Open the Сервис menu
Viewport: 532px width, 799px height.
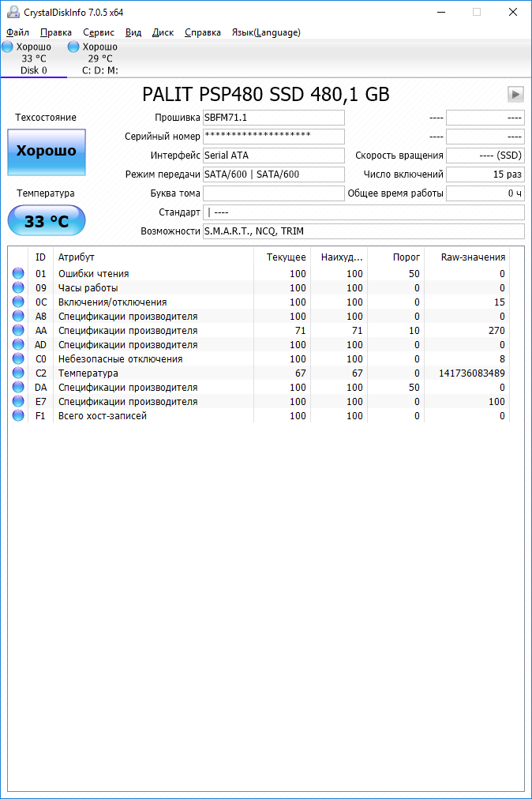pyautogui.click(x=99, y=32)
